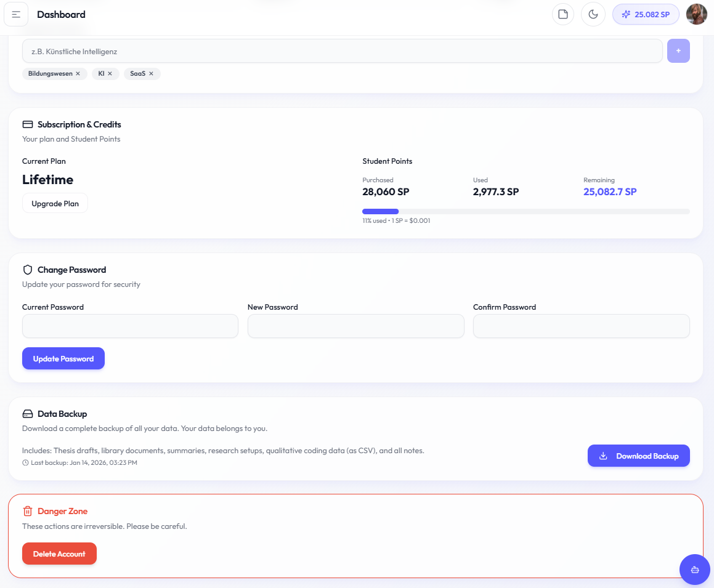
Task: Remove the KI tag
Action: [110, 74]
